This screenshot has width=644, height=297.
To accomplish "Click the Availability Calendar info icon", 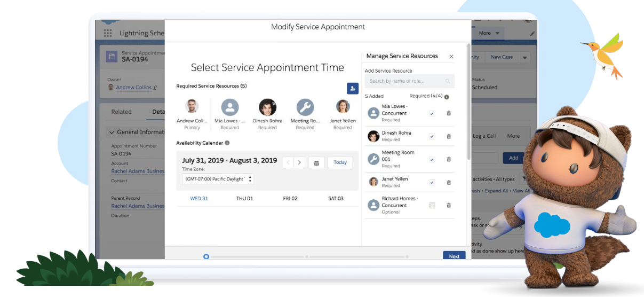I will [227, 143].
